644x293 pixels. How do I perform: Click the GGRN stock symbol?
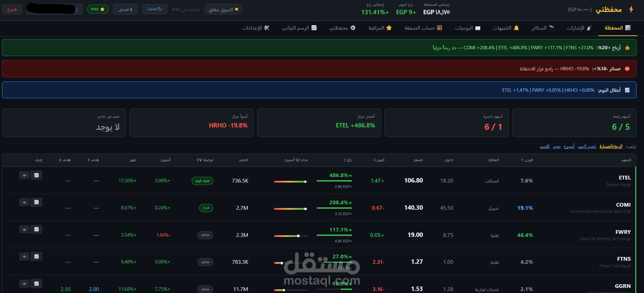coord(623,286)
